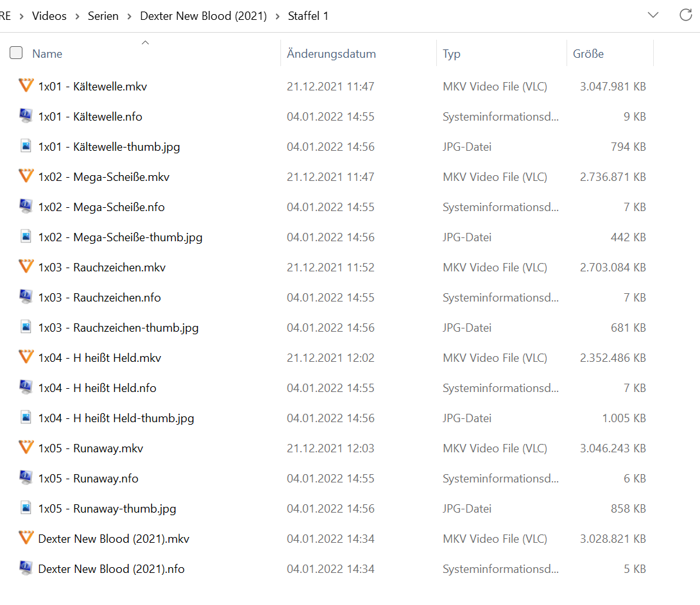Click the 1x04 - H heißt Held.nfo icon
This screenshot has width=700, height=605.
coord(26,387)
